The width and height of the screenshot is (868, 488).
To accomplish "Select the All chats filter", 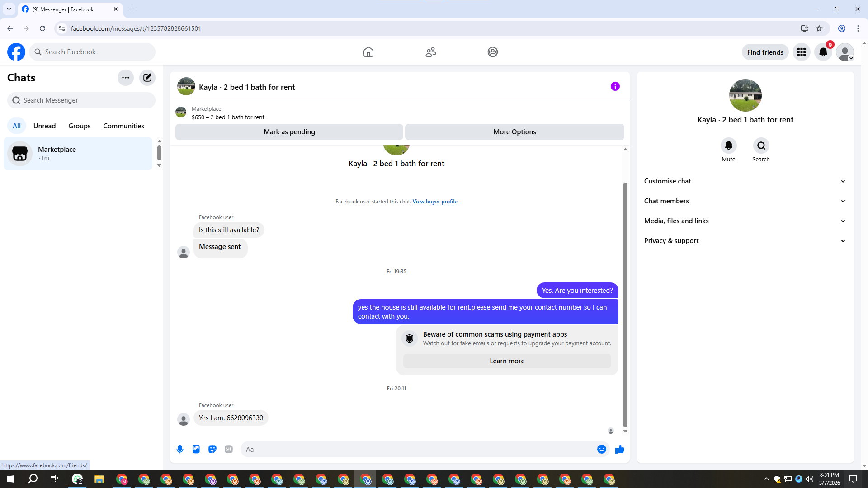I will [x=17, y=126].
